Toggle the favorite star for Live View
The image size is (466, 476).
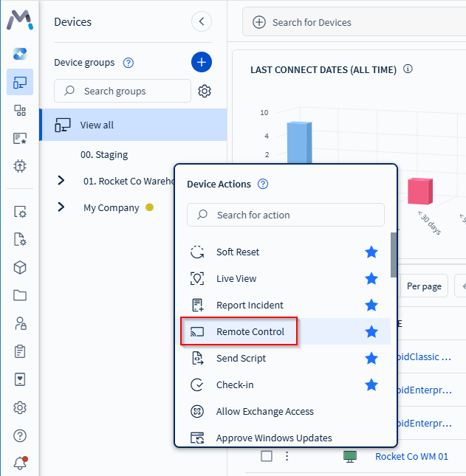click(371, 279)
